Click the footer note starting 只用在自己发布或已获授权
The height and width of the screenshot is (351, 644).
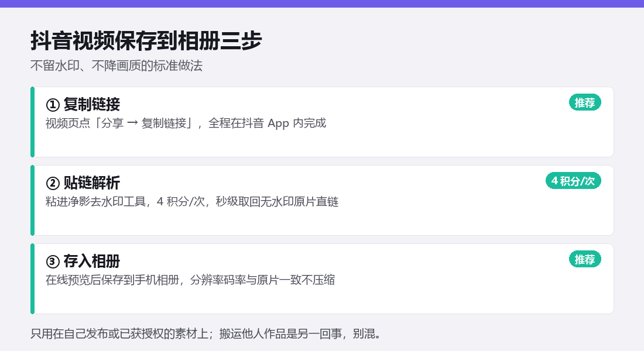(205, 334)
